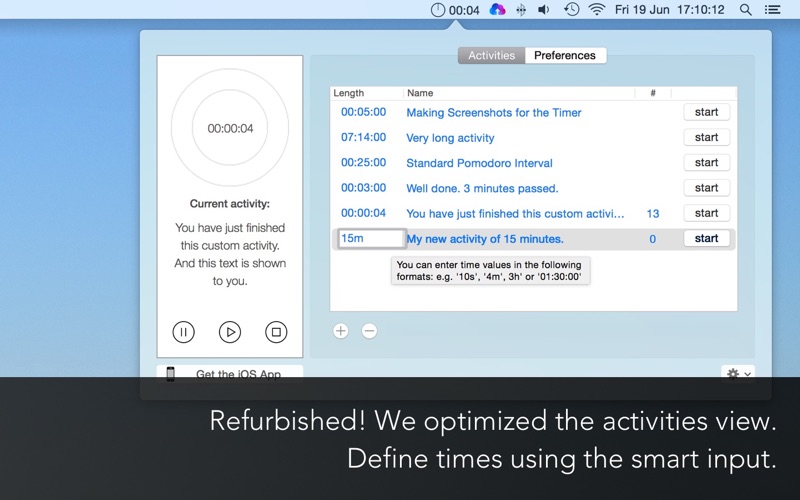Screen dimensions: 800x500
Task: Stop the running timer
Action: point(276,332)
